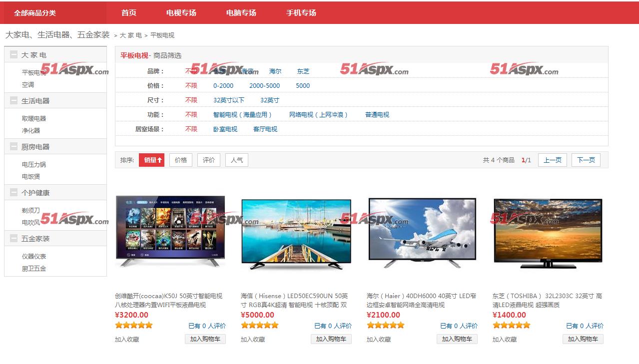
Task: Filter function by 普通电视
Action: click(377, 115)
